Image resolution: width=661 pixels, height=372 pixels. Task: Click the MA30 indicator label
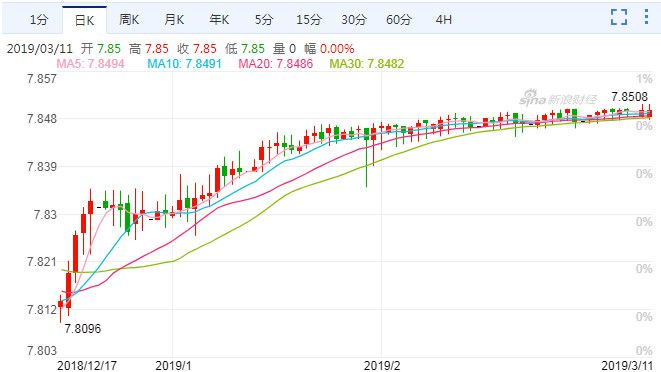pyautogui.click(x=367, y=64)
